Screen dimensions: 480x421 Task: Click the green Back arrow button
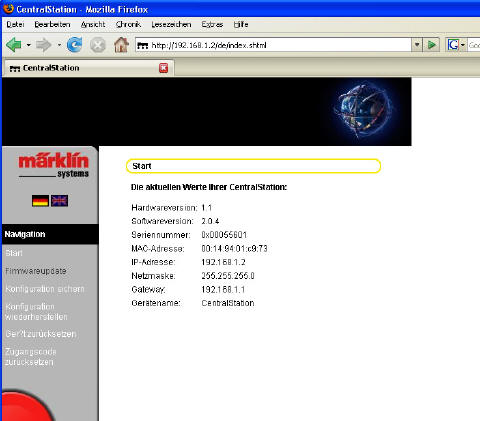pyautogui.click(x=14, y=45)
